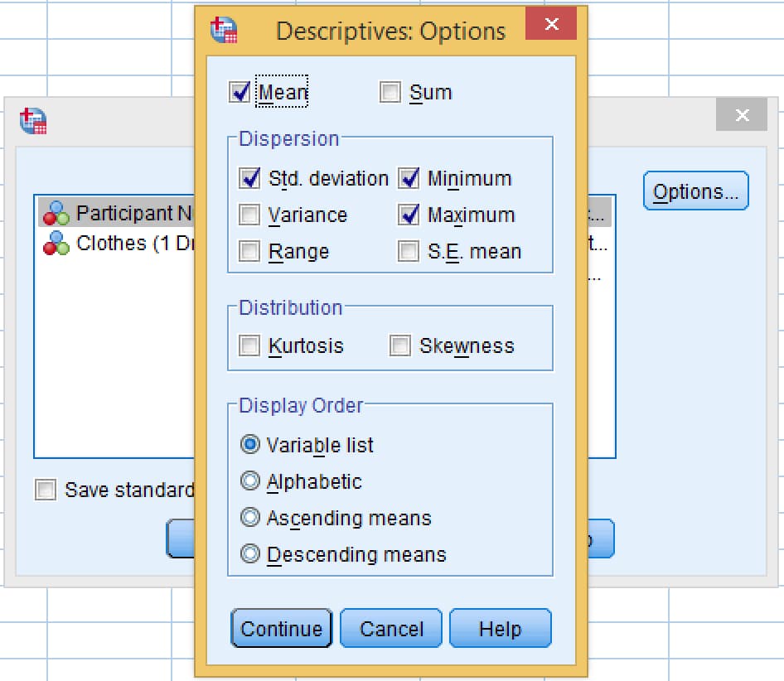Enable the Range checkbox
Image resolution: width=784 pixels, height=681 pixels.
pyautogui.click(x=249, y=252)
